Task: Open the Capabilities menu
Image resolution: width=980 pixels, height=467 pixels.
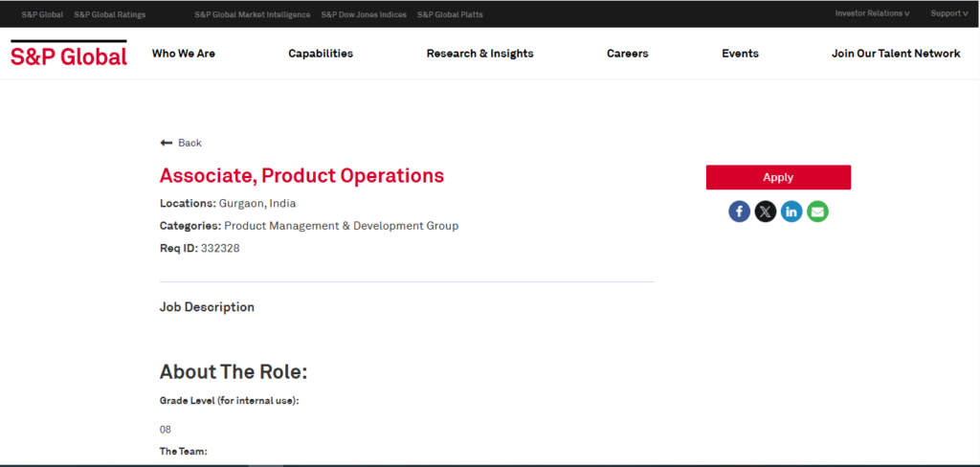Action: tap(321, 54)
